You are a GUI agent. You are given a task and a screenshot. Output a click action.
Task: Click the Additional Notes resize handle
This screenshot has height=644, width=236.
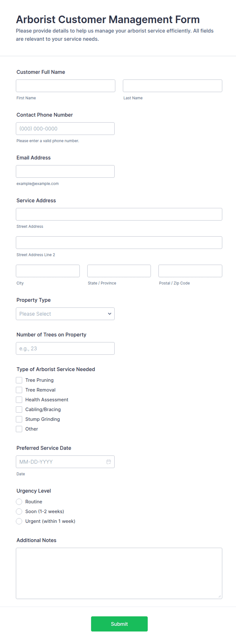pos(220,596)
